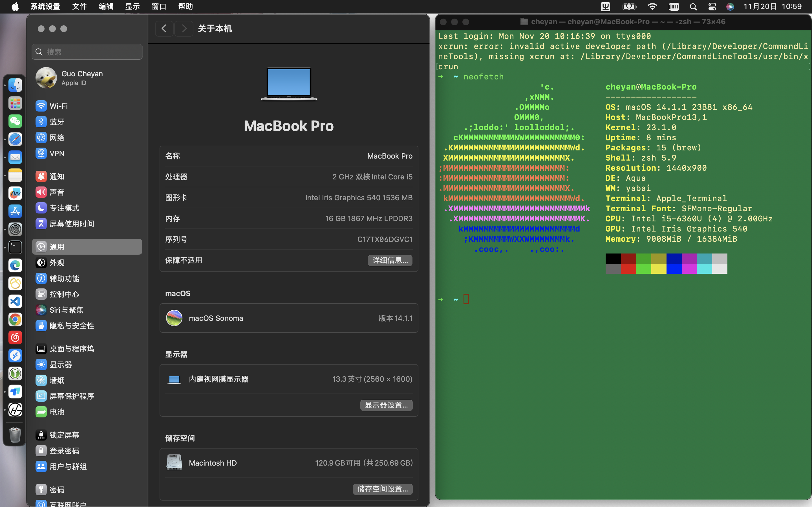Open Control Center in menu bar
This screenshot has width=812, height=507.
tap(712, 7)
